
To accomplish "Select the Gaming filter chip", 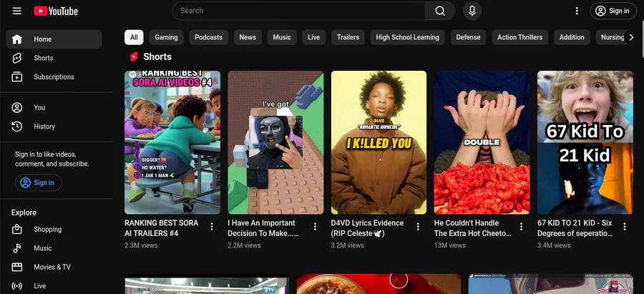I will pos(166,37).
